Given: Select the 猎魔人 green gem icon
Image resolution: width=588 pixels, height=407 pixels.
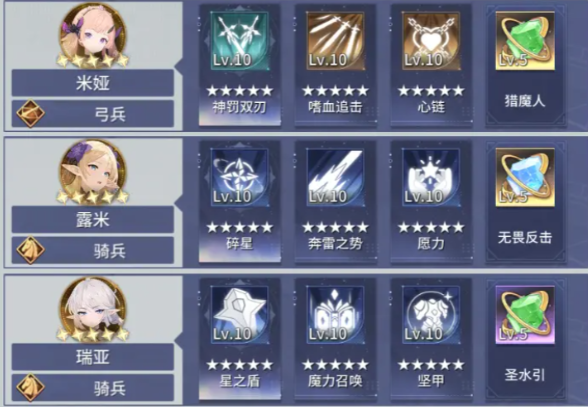Looking at the screenshot, I should click(525, 41).
